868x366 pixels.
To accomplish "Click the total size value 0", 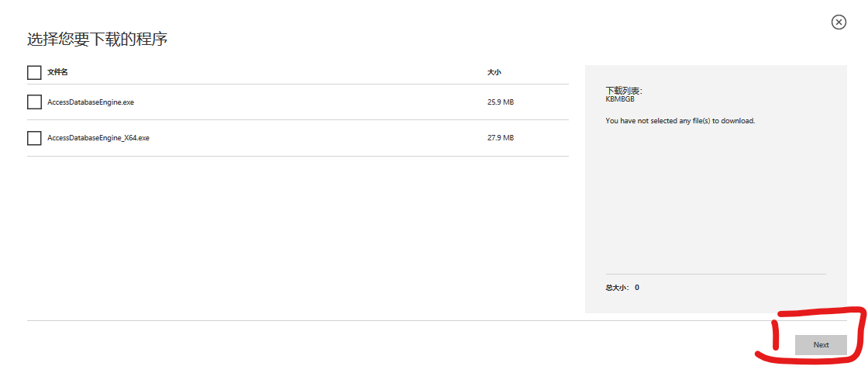I will (637, 288).
